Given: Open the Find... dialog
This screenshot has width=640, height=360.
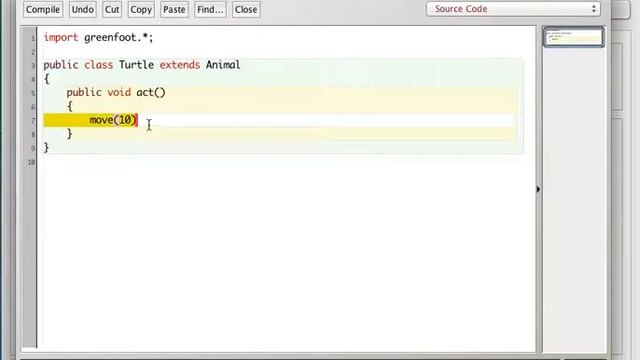Looking at the screenshot, I should pos(210,9).
